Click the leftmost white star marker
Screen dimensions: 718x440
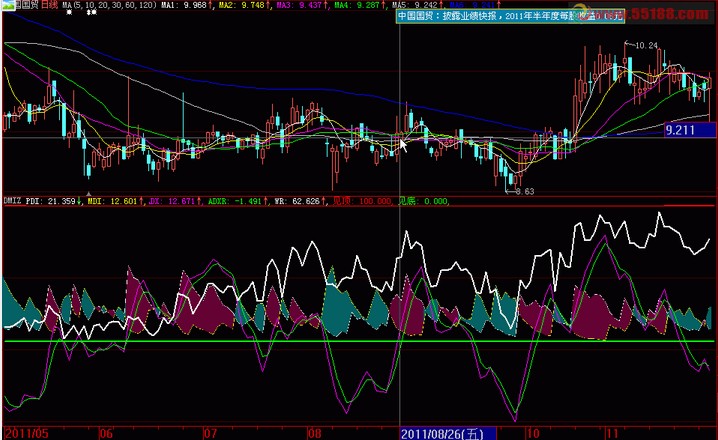[69, 14]
